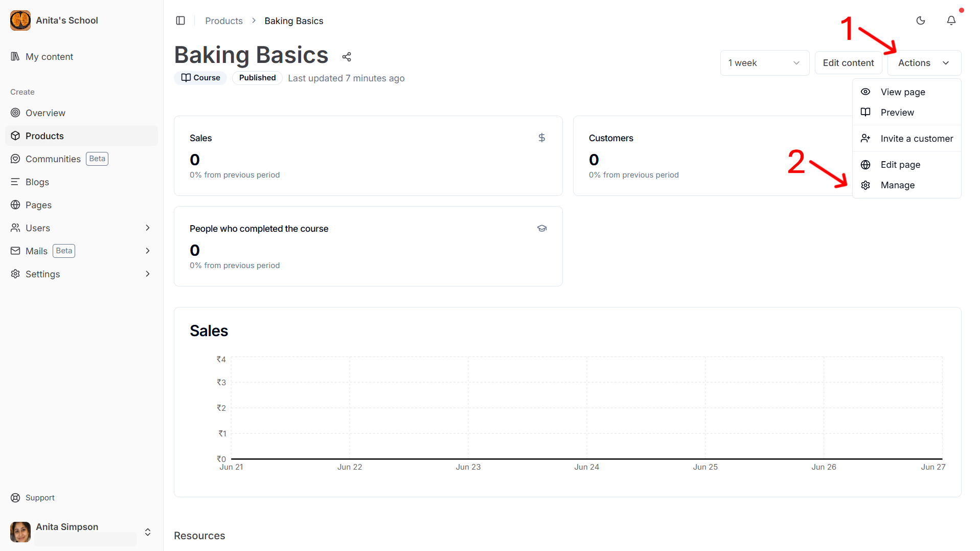Click the Overview target icon
Image resolution: width=980 pixels, height=551 pixels.
(x=15, y=113)
